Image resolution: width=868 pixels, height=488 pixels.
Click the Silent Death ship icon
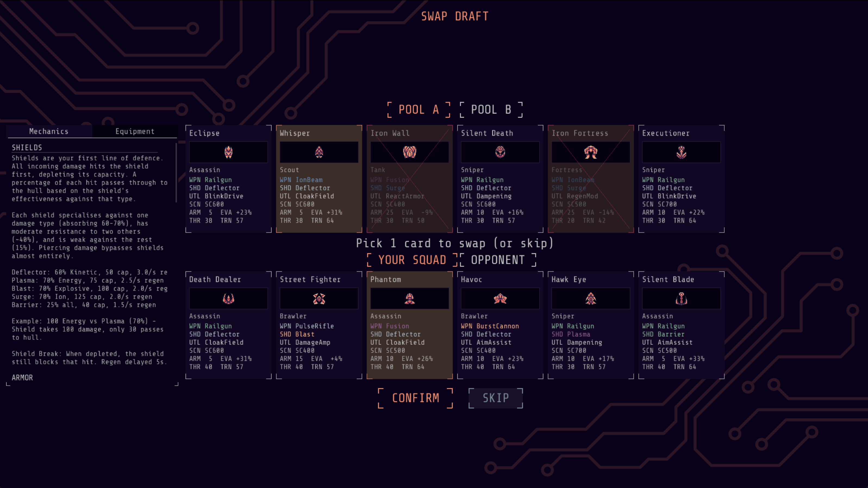click(x=500, y=152)
